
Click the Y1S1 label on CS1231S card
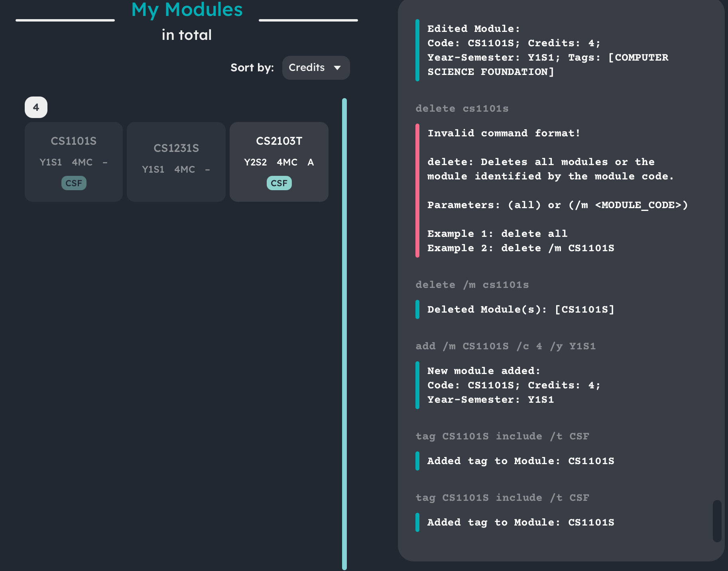point(153,169)
